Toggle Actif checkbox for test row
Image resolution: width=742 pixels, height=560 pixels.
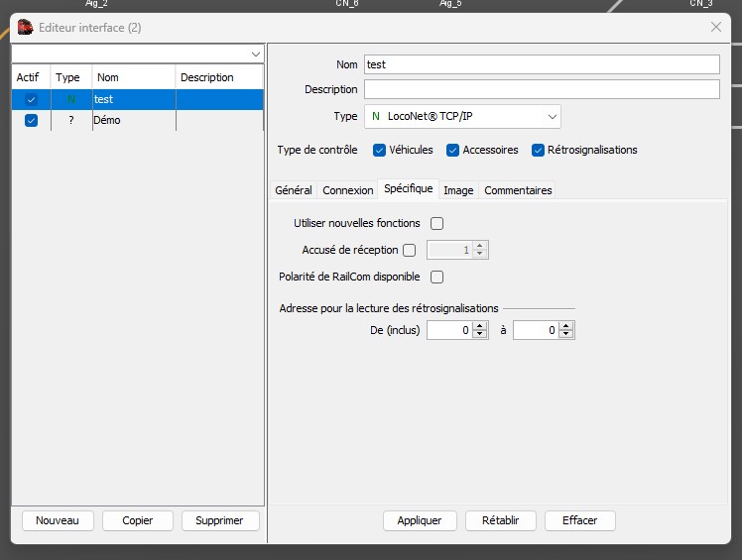pos(31,99)
